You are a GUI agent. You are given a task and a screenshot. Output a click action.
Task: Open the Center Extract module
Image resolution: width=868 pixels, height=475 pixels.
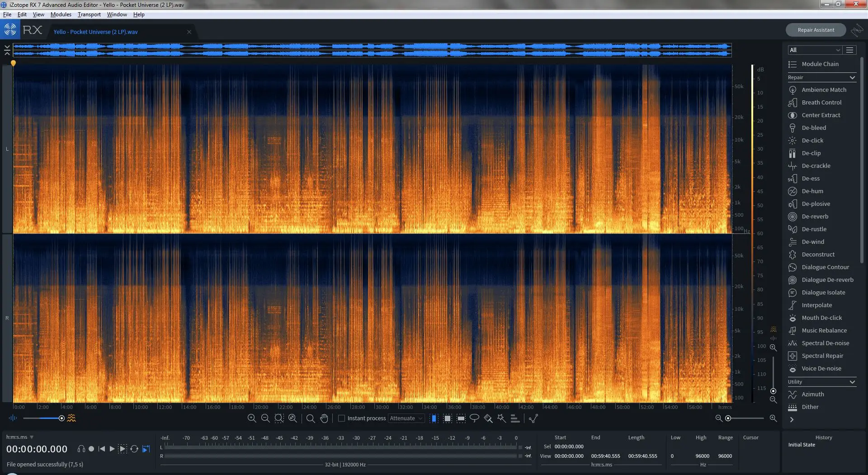click(822, 115)
